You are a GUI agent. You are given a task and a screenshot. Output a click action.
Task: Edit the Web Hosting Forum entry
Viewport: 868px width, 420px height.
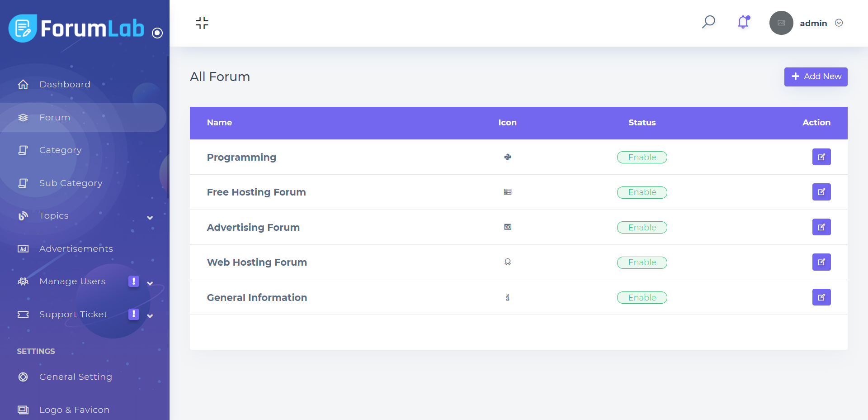click(x=821, y=262)
